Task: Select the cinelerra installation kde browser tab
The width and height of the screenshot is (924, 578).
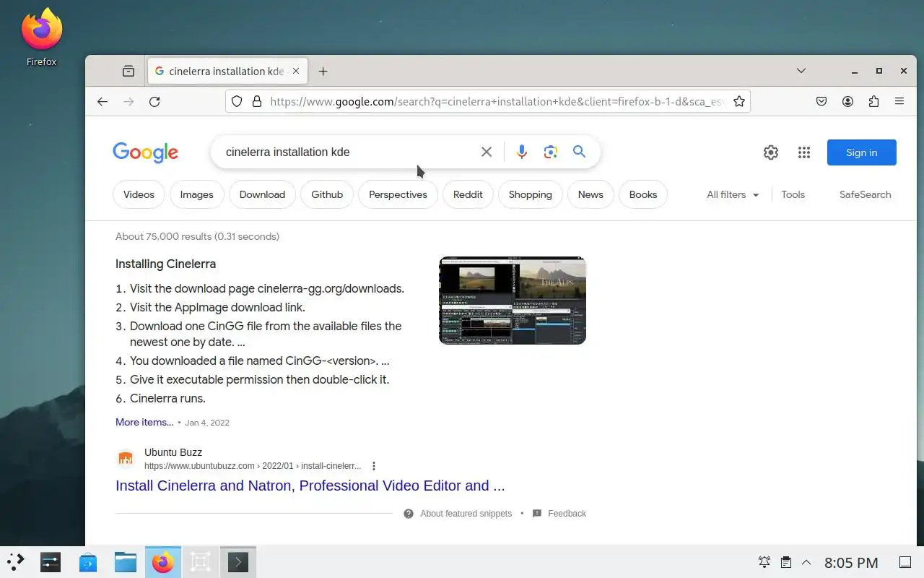Action: pyautogui.click(x=227, y=71)
